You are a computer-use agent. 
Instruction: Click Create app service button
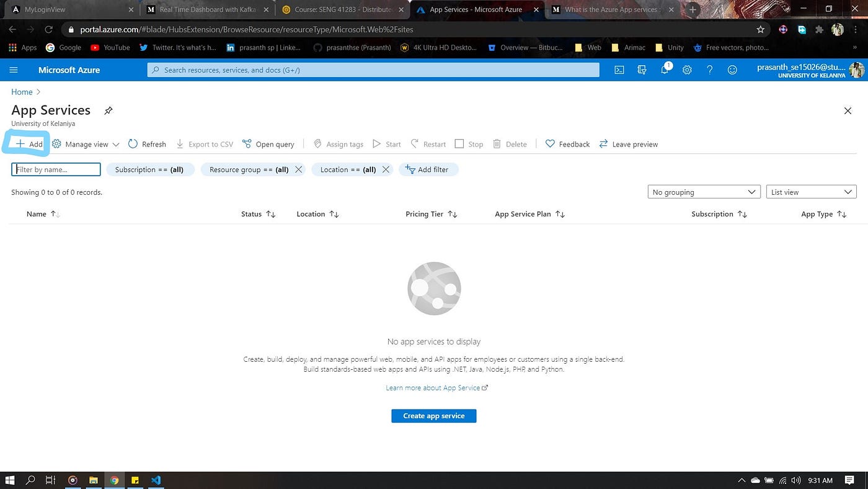[x=434, y=416]
